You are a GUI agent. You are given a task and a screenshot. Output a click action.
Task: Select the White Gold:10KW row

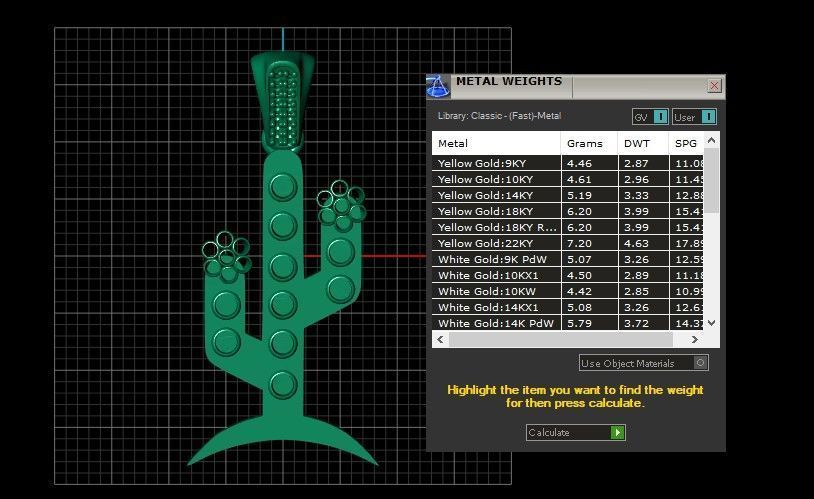568,291
